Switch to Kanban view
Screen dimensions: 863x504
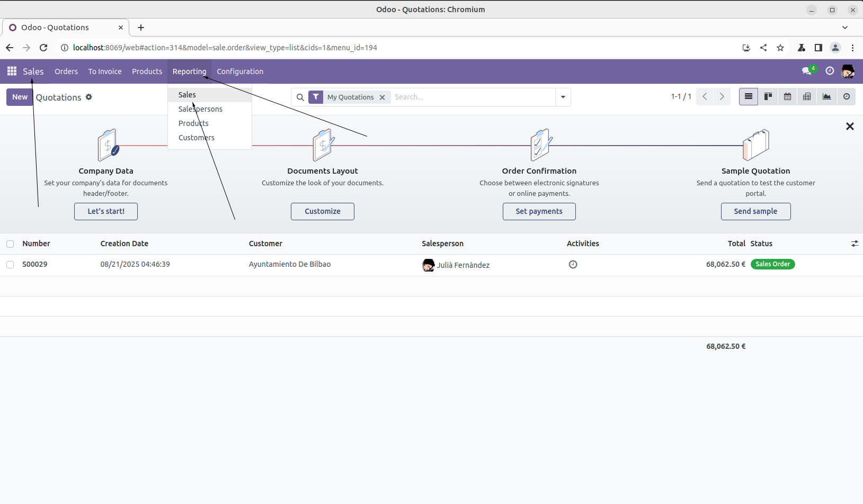(768, 97)
